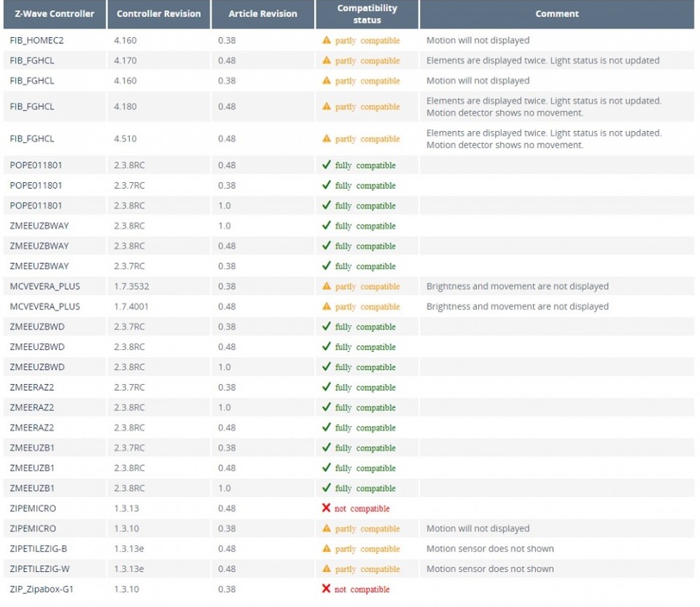Click 'fully compatible' text for ZMEERAZ2 2.3.8RC 0.48

365,428
